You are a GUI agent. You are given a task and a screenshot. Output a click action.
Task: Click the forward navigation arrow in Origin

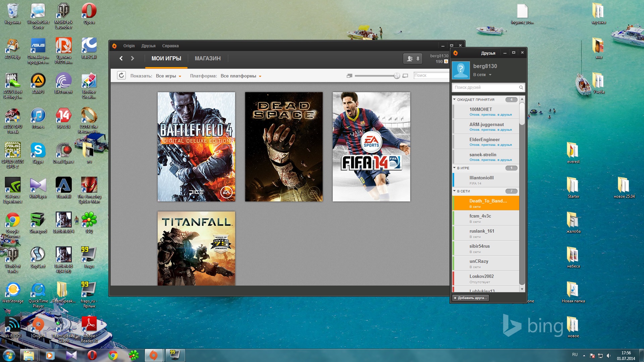pos(132,58)
